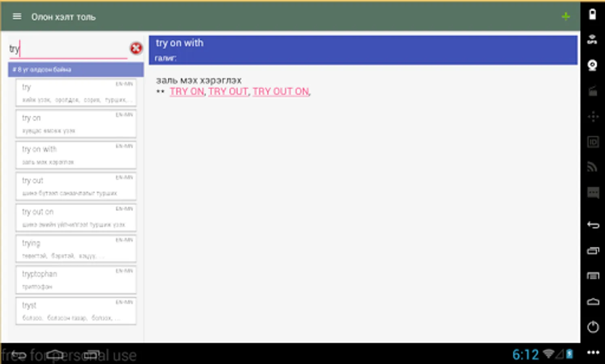Select the "try on" result
Image resolution: width=605 pixels, height=364 pixels.
coord(76,124)
